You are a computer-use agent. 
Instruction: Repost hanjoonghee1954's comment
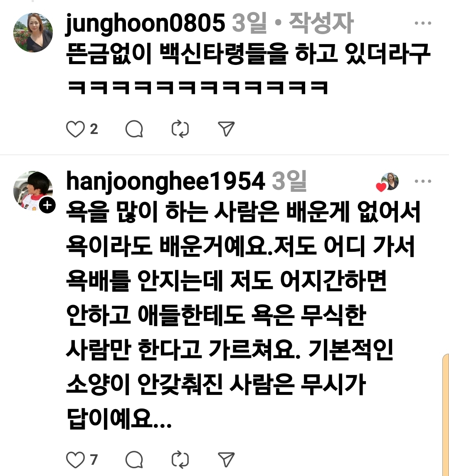point(180,460)
